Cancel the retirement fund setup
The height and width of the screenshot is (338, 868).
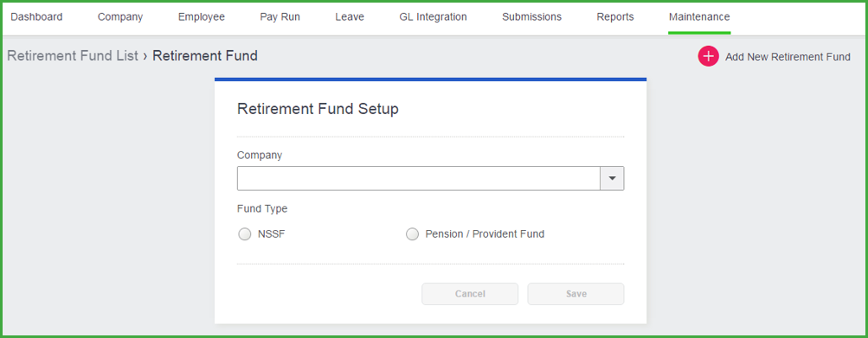point(470,294)
